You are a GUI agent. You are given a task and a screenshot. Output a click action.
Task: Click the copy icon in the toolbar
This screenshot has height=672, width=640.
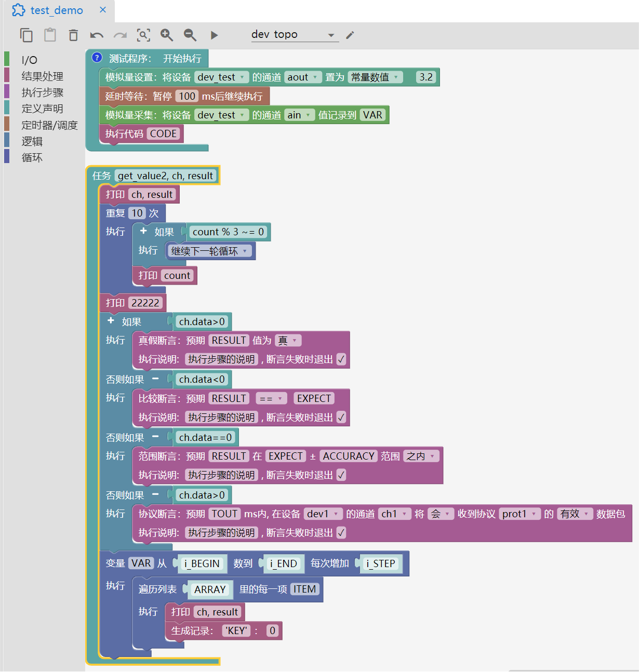click(26, 35)
